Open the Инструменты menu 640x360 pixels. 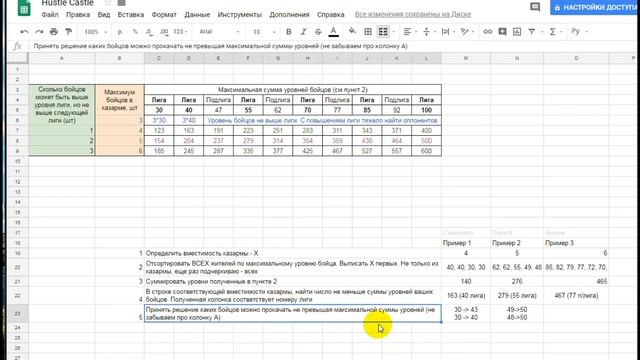pos(240,15)
